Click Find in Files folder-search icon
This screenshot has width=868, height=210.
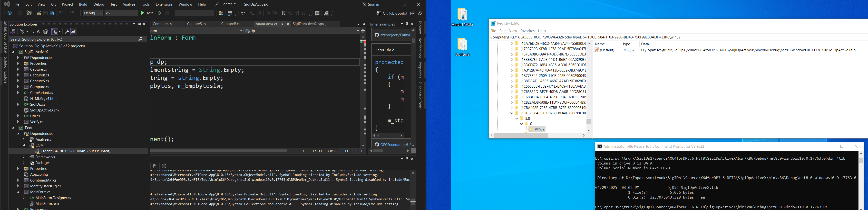click(x=221, y=13)
